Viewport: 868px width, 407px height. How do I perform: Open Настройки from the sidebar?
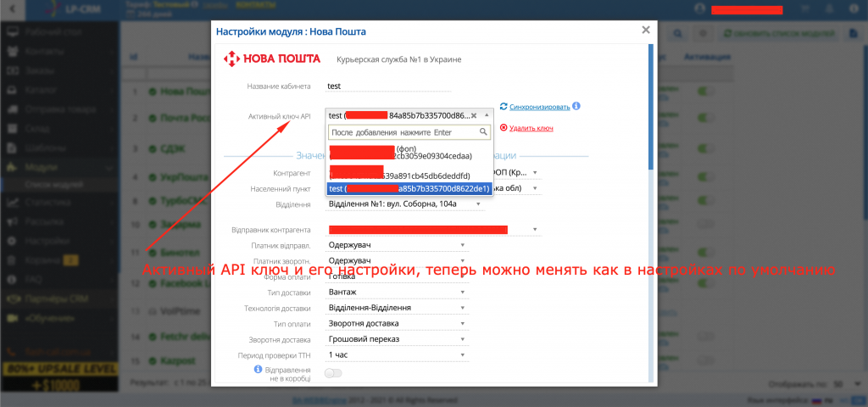59,241
